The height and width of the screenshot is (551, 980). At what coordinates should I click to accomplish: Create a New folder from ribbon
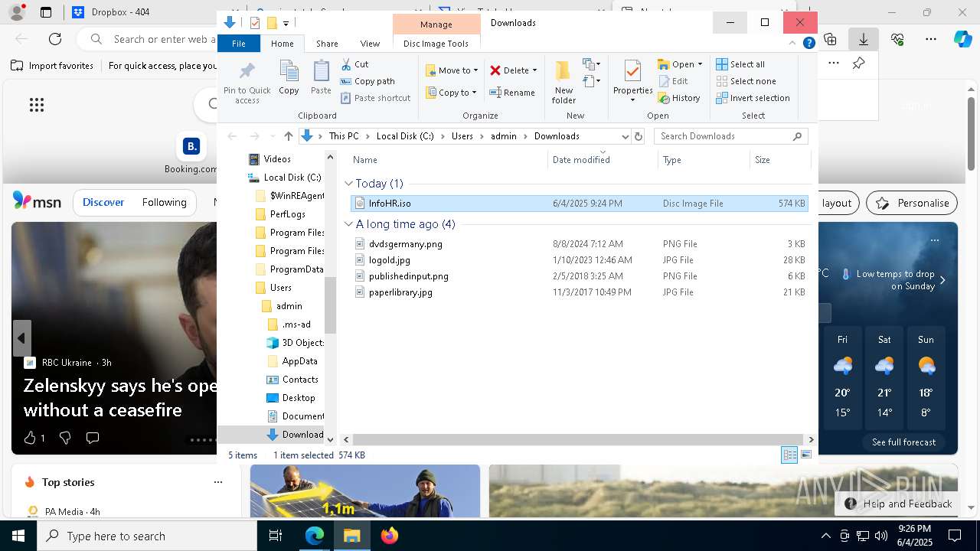pos(563,83)
